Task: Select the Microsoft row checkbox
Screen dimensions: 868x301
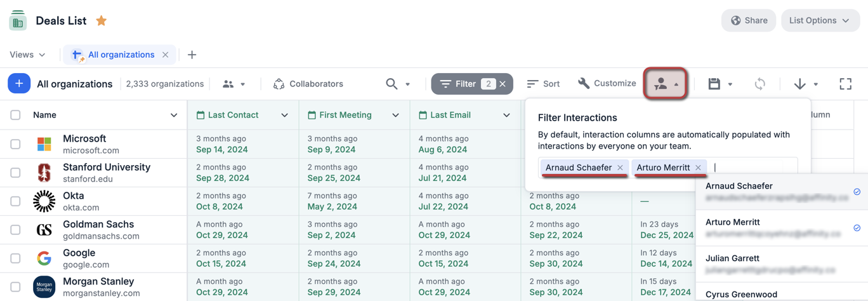Action: (15, 144)
